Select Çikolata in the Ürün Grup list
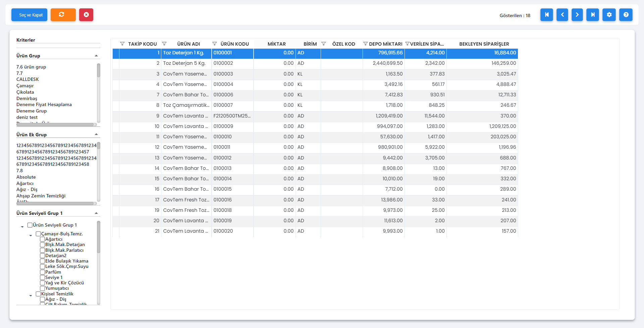The height and width of the screenshot is (328, 644). [x=25, y=92]
